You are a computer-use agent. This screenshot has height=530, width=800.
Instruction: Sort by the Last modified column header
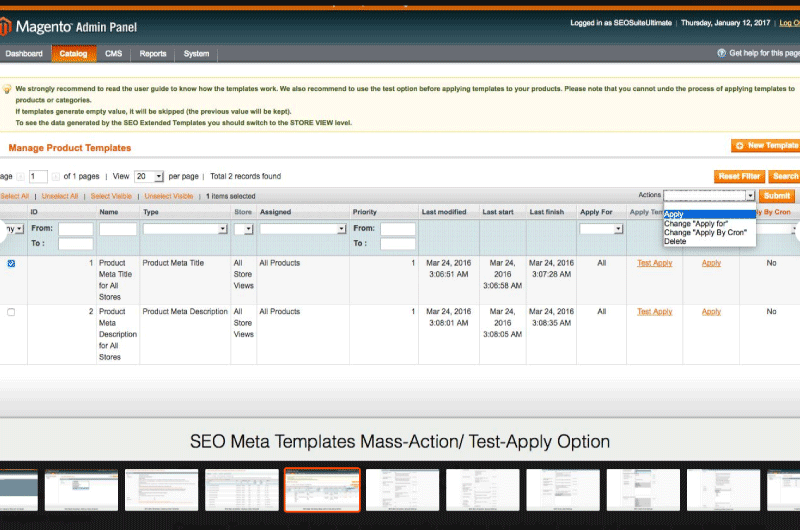point(444,212)
